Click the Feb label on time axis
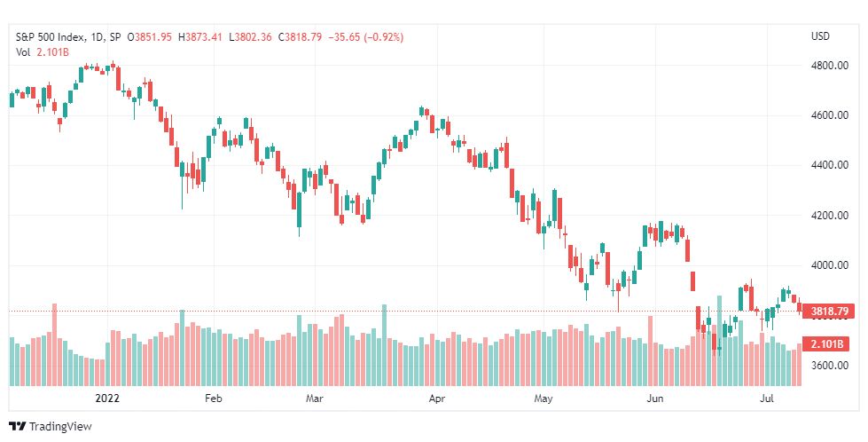This screenshot has width=868, height=442. click(x=213, y=399)
